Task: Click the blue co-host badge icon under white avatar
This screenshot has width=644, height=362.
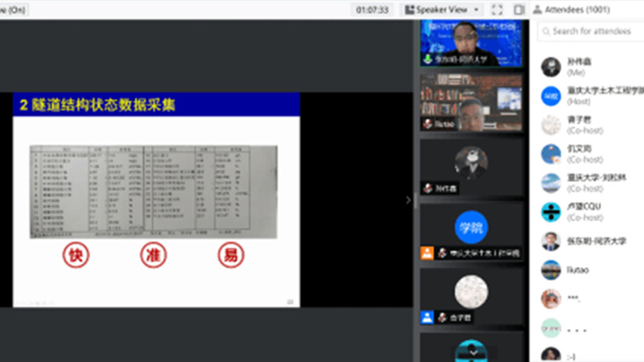Action: pyautogui.click(x=427, y=317)
